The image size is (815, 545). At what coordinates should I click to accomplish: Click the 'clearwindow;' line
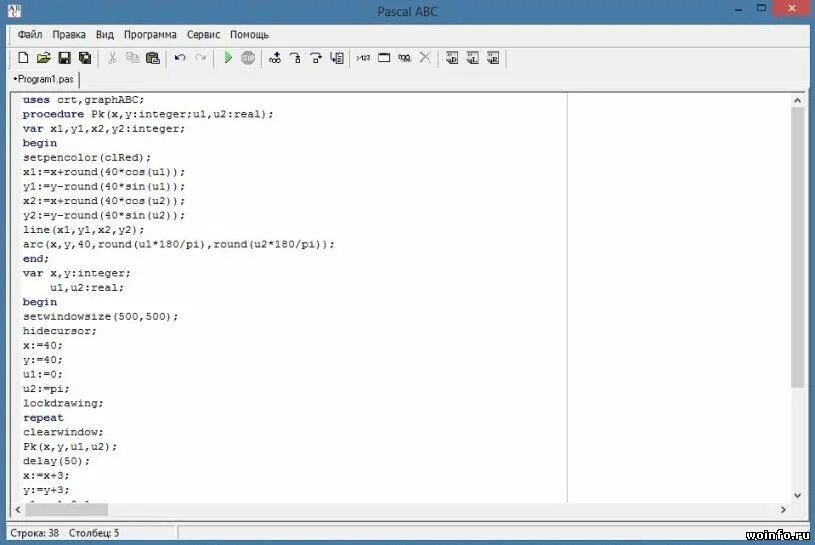point(63,432)
